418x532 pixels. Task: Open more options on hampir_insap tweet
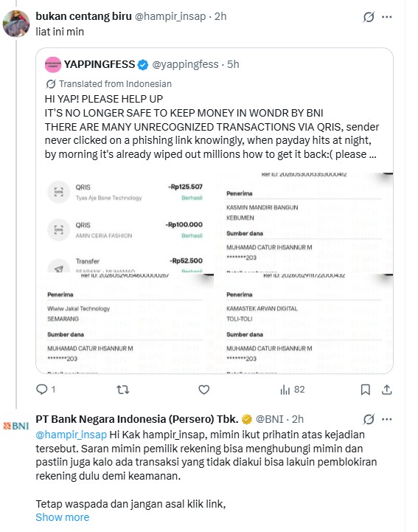click(x=387, y=17)
